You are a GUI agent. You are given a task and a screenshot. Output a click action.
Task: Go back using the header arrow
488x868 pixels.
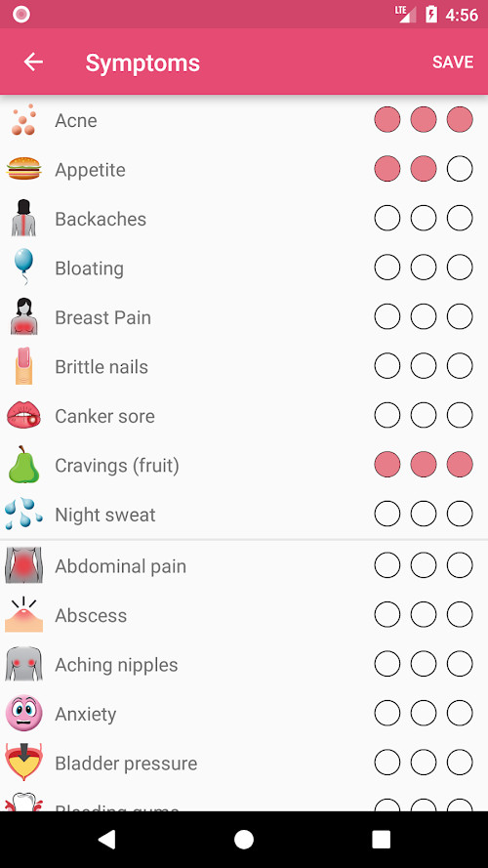click(x=33, y=62)
